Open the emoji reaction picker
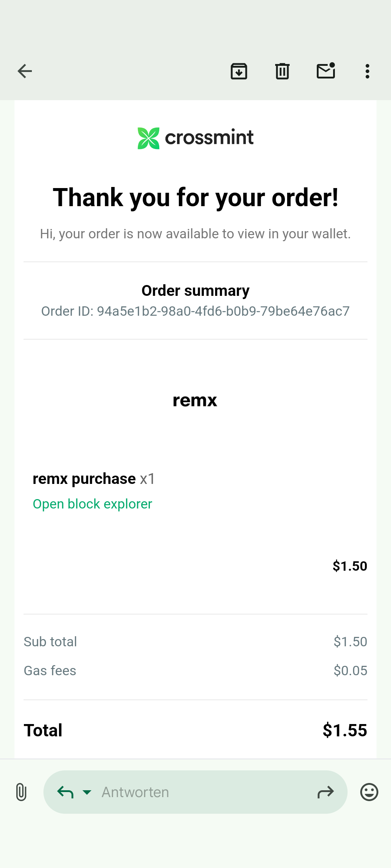 [x=369, y=792]
